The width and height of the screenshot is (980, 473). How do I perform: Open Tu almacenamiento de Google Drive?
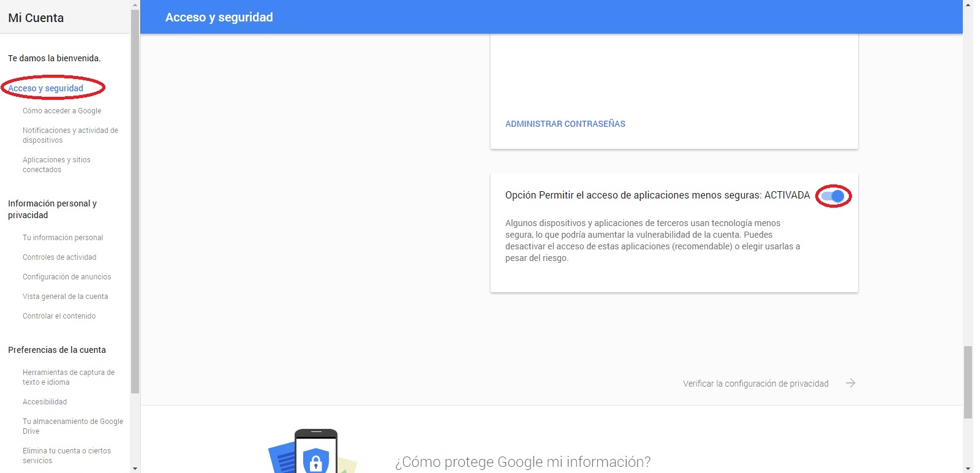click(72, 426)
